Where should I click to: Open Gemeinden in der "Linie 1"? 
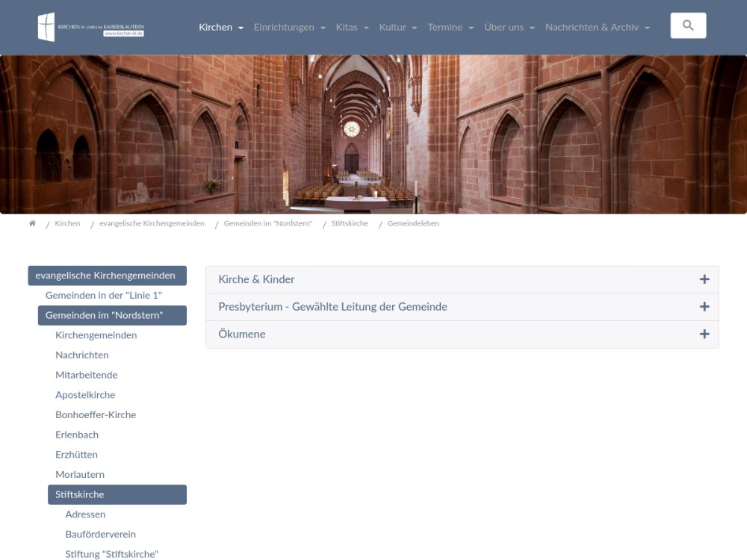103,295
